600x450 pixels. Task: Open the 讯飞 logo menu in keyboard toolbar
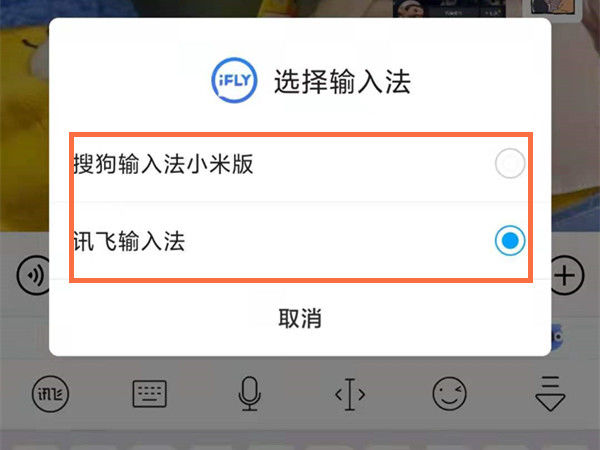50,394
